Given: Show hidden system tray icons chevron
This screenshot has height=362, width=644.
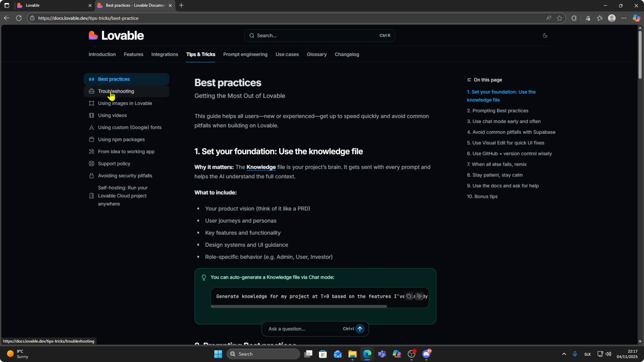Looking at the screenshot, I should (564, 354).
